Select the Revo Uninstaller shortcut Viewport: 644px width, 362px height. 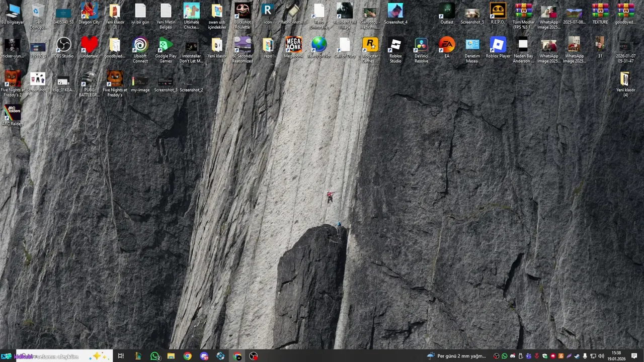(319, 16)
